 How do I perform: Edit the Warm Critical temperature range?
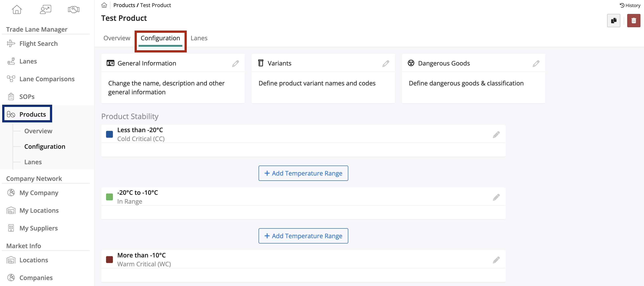pos(496,259)
